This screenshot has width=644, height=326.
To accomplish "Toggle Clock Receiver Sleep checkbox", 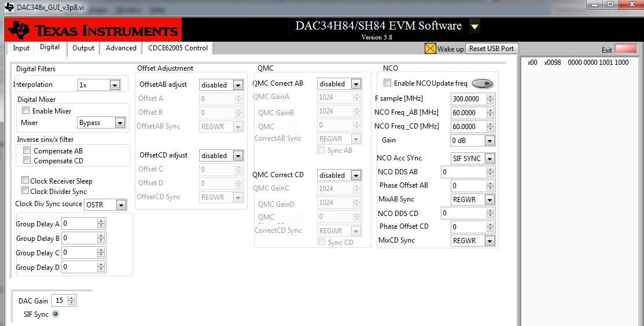I will [x=25, y=180].
